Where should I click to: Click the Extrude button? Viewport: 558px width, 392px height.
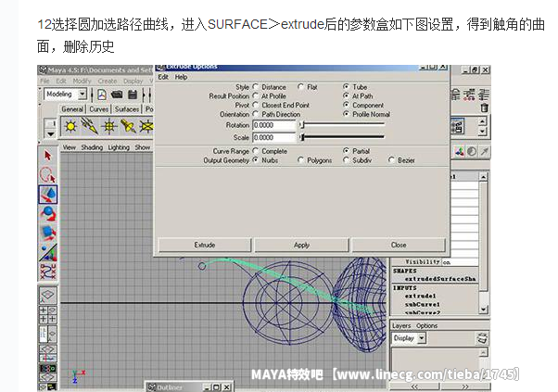click(205, 245)
